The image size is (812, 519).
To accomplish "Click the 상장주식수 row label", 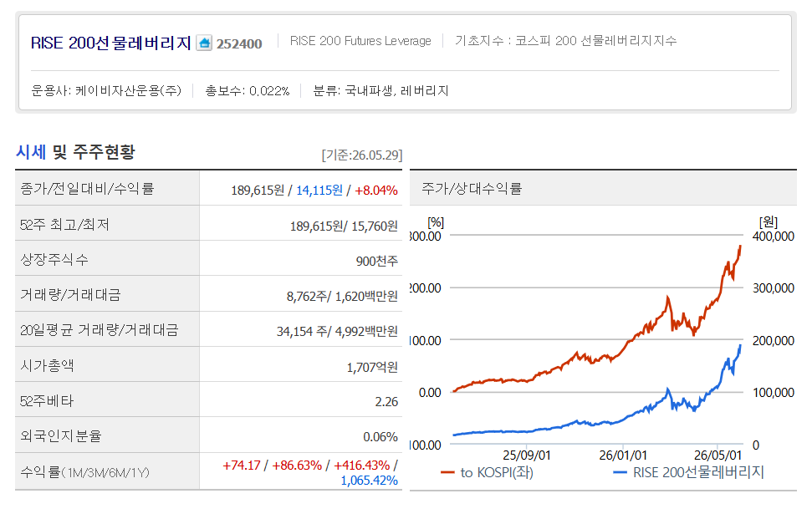I will tap(54, 259).
